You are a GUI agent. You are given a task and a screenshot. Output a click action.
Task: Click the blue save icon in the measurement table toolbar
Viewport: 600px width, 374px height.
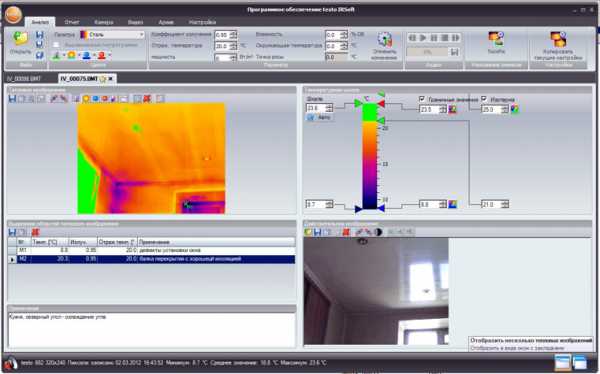12,232
